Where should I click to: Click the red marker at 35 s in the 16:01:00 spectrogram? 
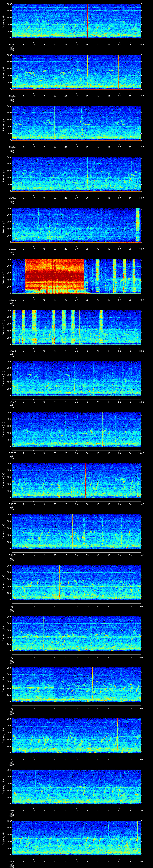(87, 21)
